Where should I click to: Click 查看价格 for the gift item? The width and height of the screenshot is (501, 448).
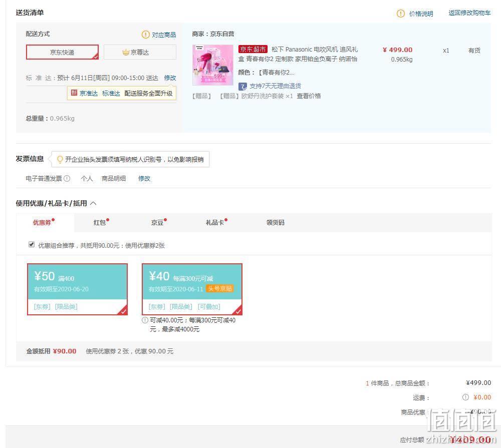click(309, 96)
